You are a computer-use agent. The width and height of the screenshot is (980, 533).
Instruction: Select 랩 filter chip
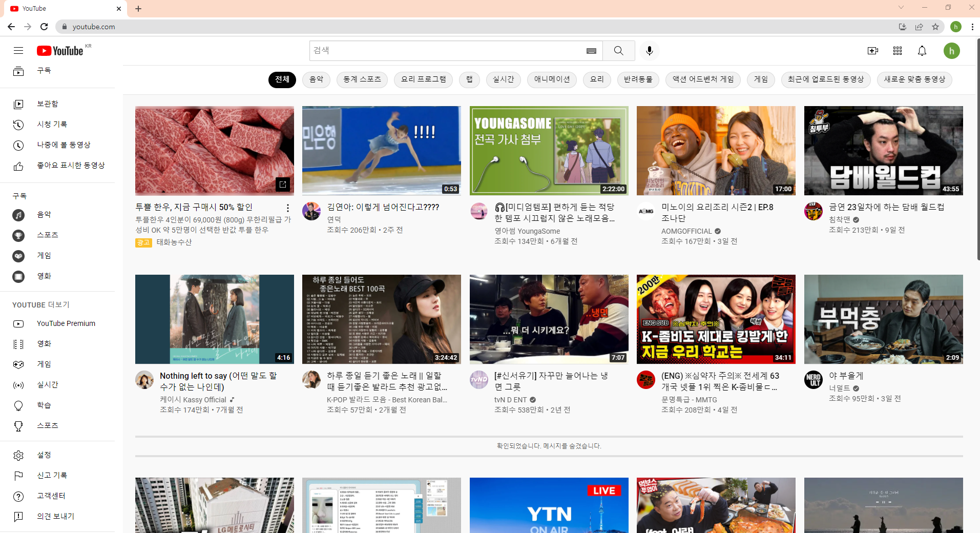click(469, 79)
